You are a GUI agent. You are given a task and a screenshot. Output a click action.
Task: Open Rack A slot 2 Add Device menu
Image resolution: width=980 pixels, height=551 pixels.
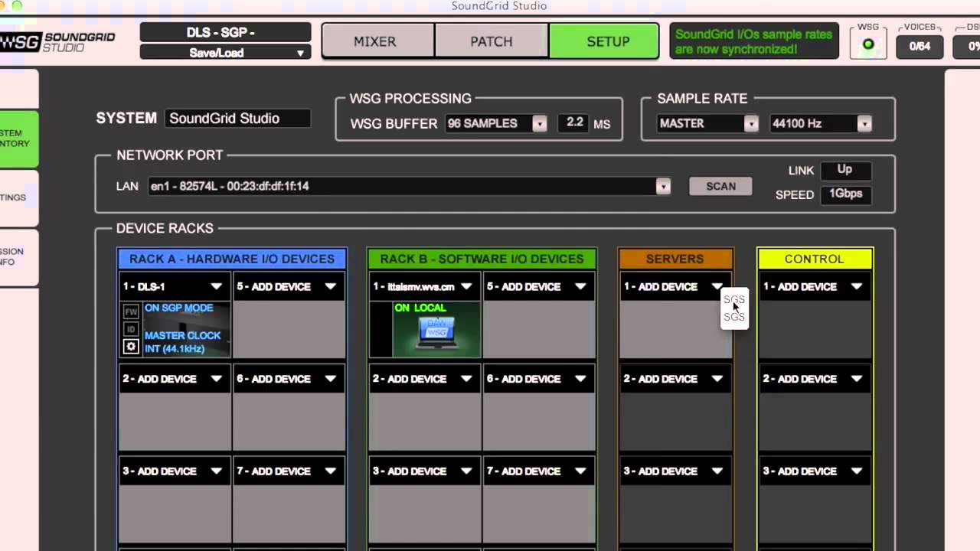175,379
